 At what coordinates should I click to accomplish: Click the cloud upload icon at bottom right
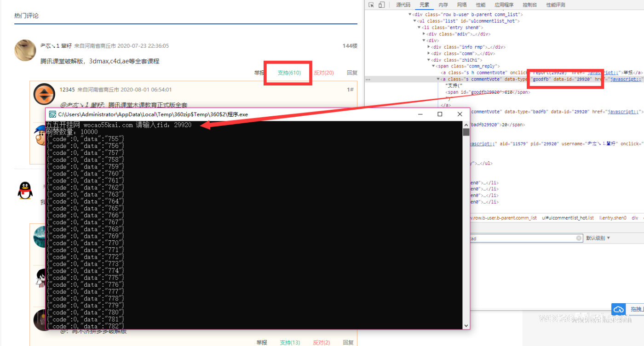[619, 309]
